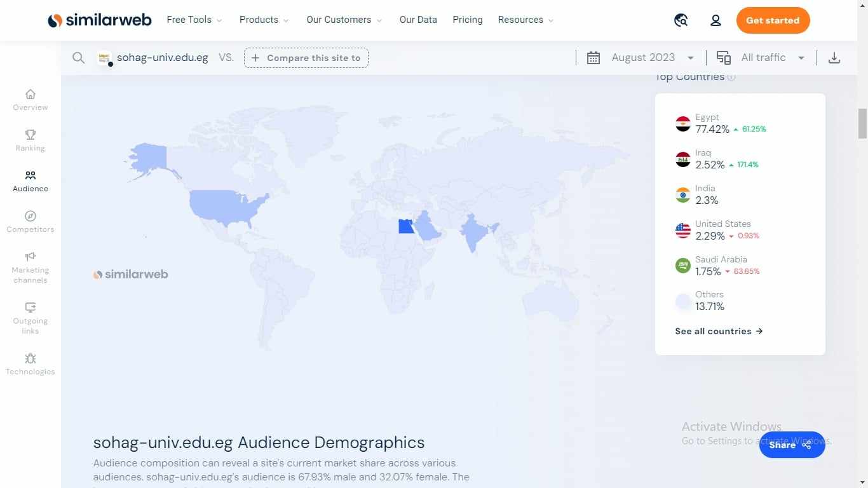Click the download report icon
The height and width of the screenshot is (488, 868).
[x=834, y=58]
